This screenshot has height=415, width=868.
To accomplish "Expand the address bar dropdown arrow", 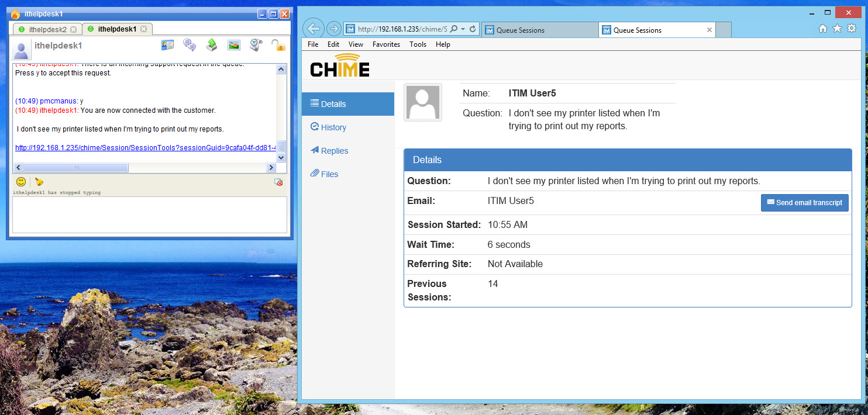I will 463,29.
